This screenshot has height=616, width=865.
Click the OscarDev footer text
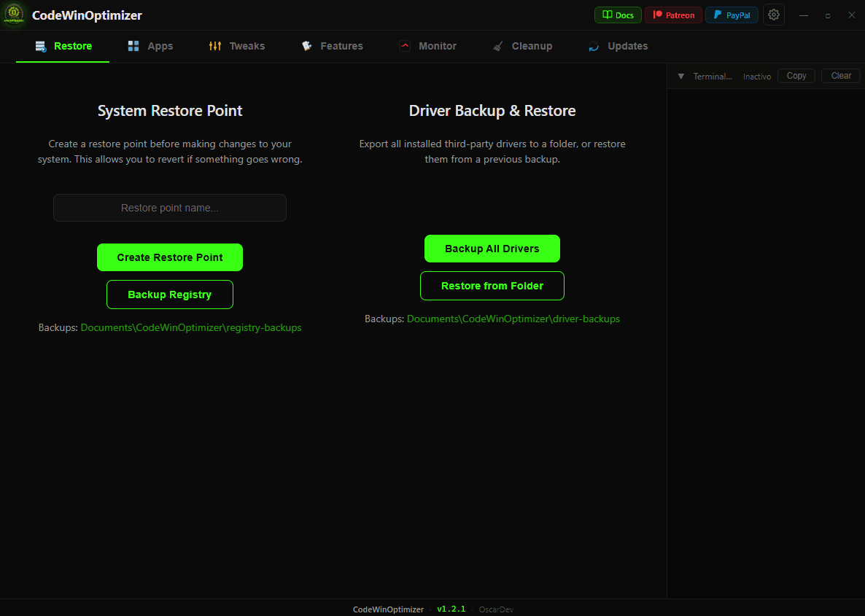496,610
